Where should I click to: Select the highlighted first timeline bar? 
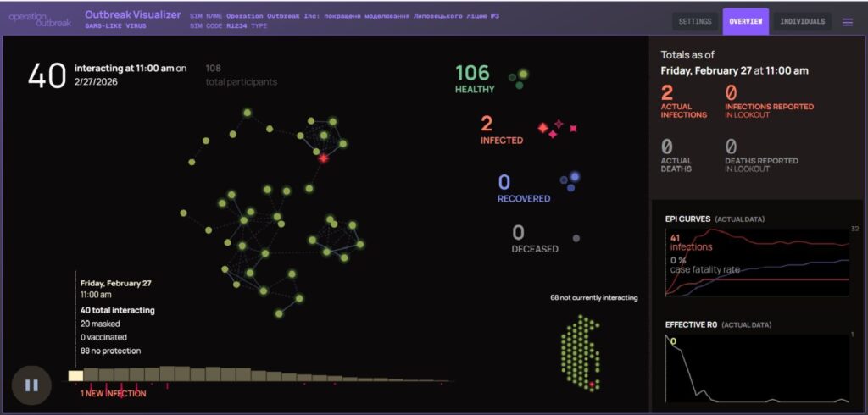point(75,375)
